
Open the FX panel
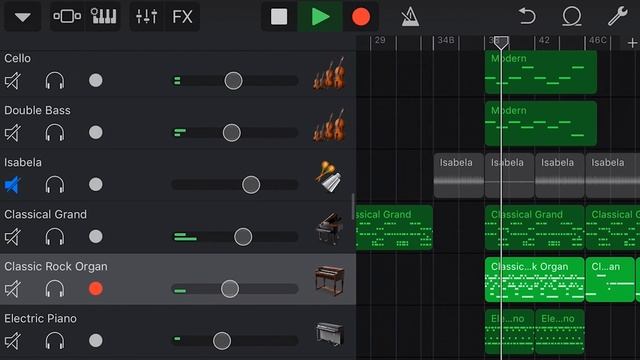click(182, 17)
